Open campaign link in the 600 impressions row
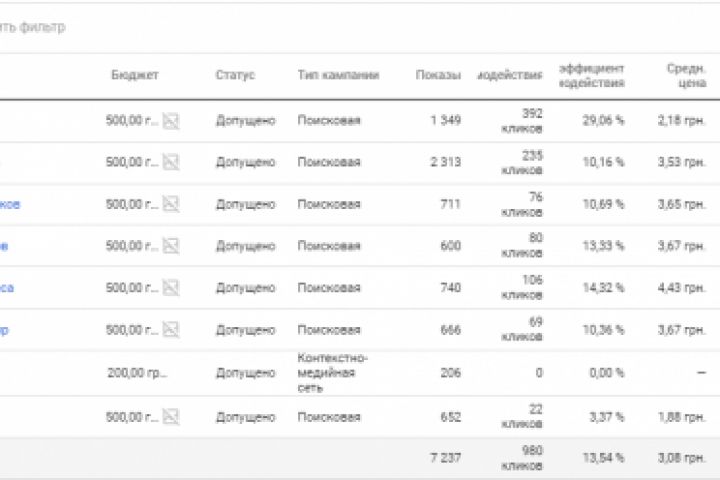The image size is (720, 480). click(5, 246)
